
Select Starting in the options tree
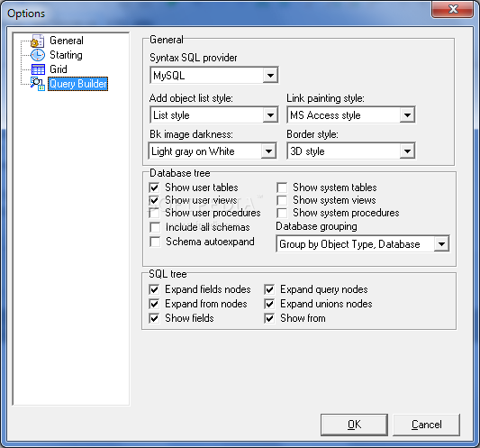(66, 55)
